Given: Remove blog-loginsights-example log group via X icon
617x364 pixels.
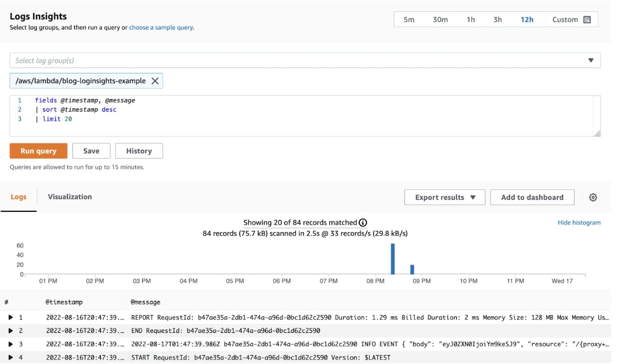Looking at the screenshot, I should (155, 81).
